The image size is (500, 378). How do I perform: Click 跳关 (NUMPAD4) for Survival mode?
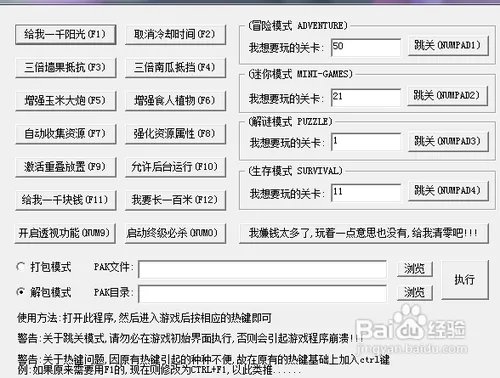click(x=448, y=191)
